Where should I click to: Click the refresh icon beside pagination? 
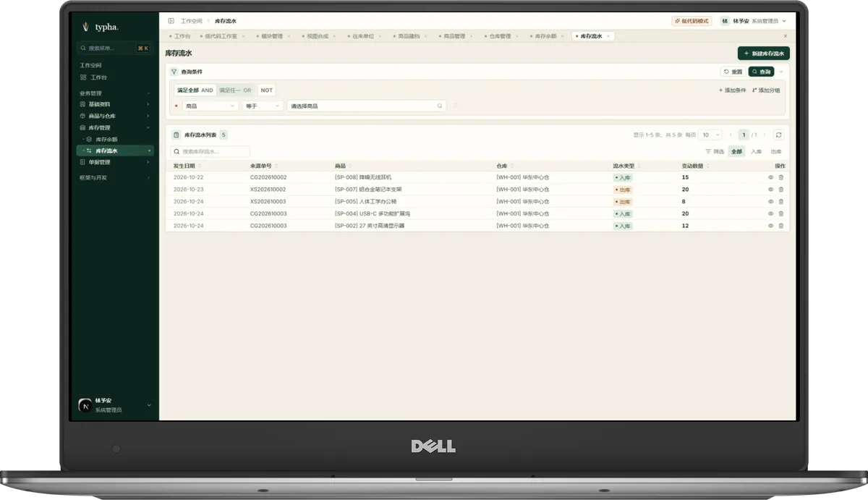[778, 135]
